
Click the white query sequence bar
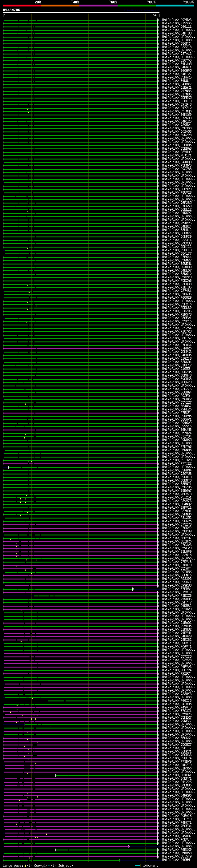81,12
